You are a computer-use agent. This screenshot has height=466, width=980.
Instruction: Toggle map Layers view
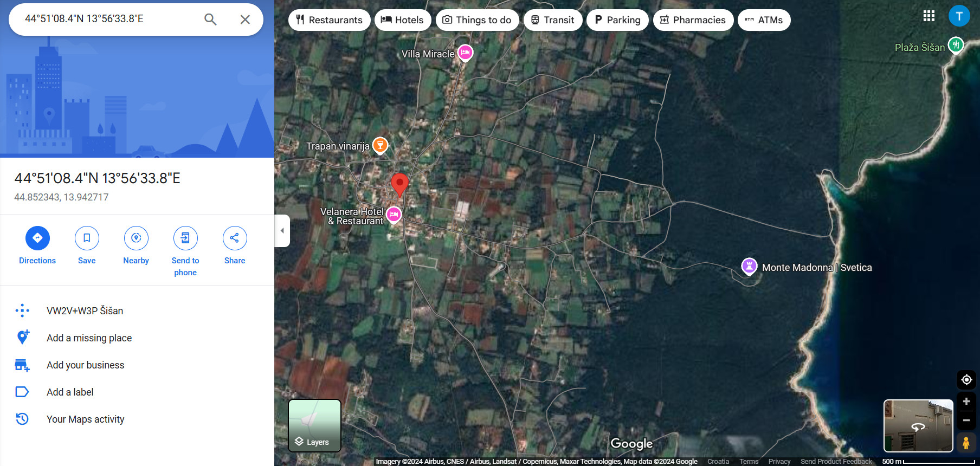314,426
